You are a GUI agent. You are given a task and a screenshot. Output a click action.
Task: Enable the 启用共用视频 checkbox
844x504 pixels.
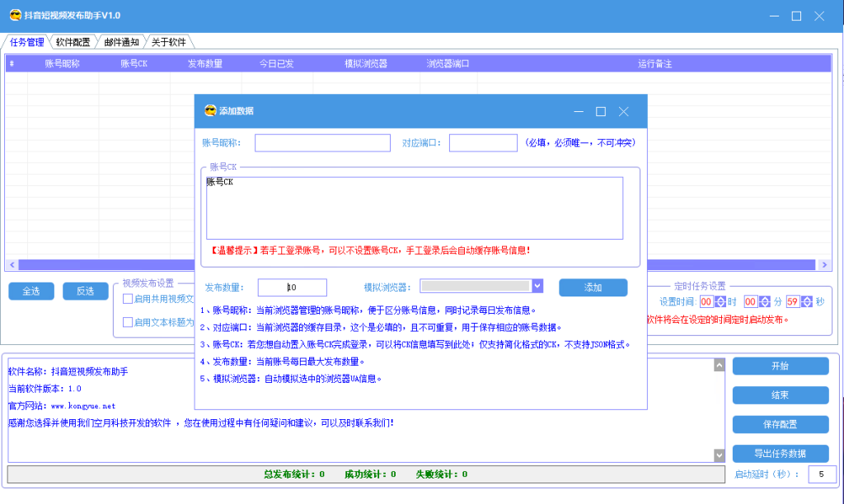tap(128, 299)
